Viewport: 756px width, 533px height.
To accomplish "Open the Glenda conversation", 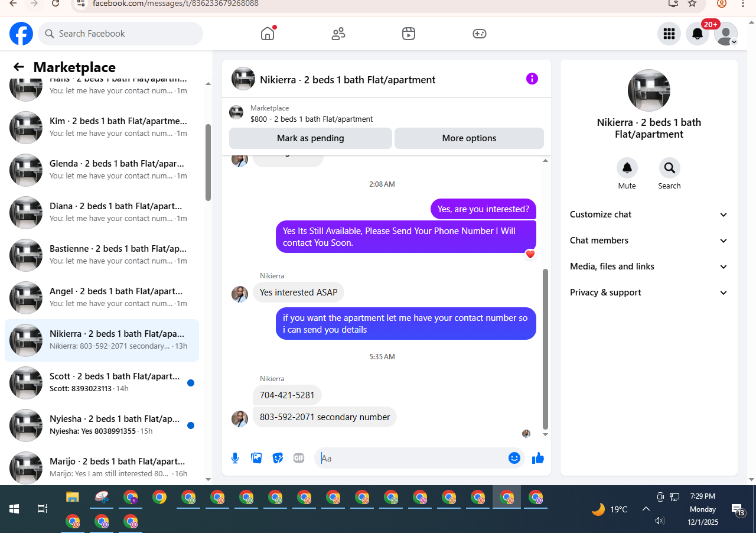I will [102, 170].
